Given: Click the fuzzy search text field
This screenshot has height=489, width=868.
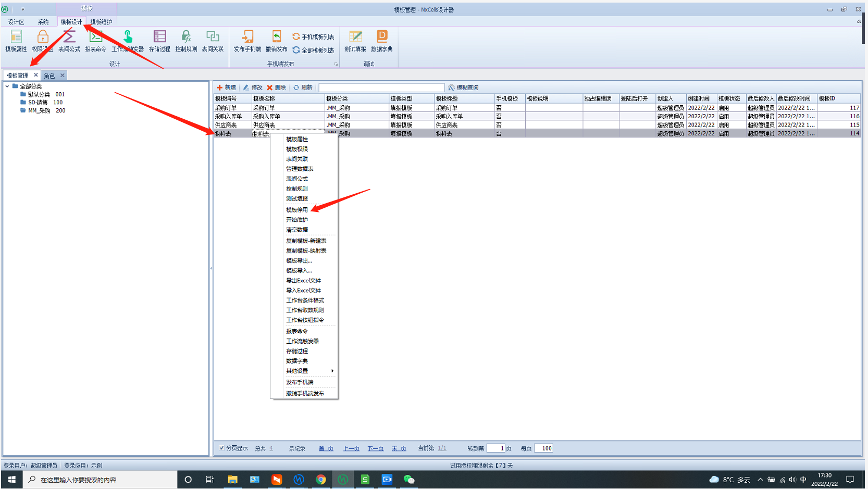Looking at the screenshot, I should point(381,87).
